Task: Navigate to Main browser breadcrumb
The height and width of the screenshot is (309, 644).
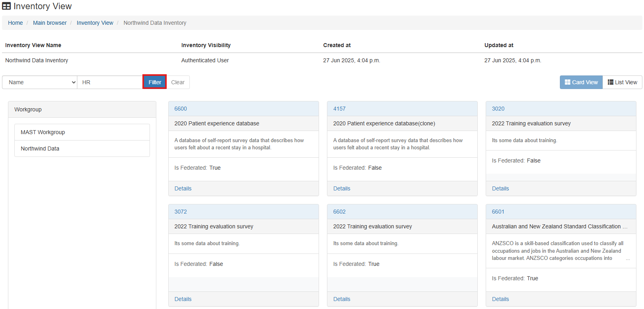Action: click(x=50, y=23)
